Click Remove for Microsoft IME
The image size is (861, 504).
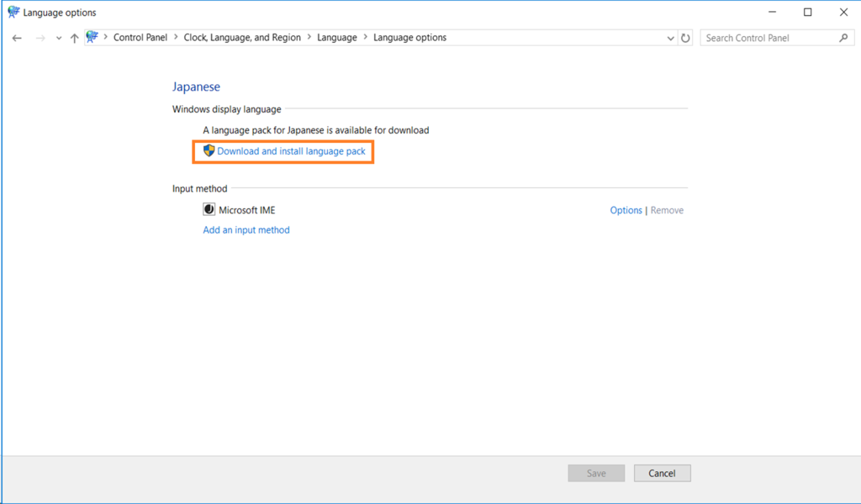667,210
